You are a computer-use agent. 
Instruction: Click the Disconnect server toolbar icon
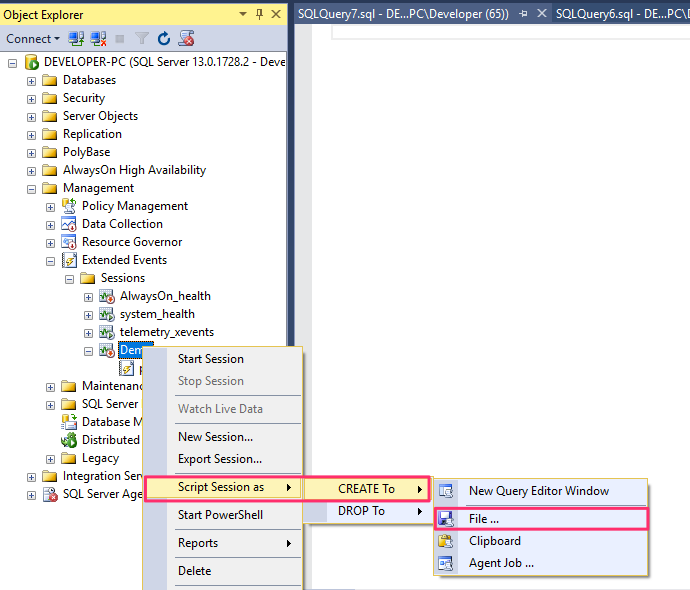point(98,39)
